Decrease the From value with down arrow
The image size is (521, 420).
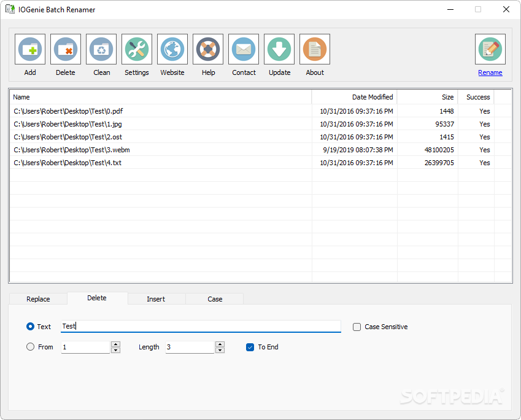(x=115, y=350)
